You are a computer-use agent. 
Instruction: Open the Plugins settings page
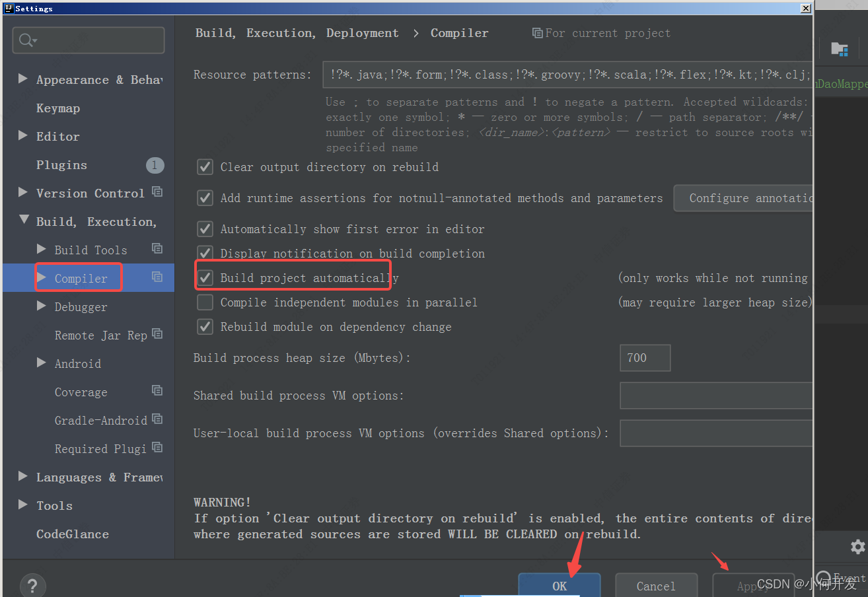(61, 165)
